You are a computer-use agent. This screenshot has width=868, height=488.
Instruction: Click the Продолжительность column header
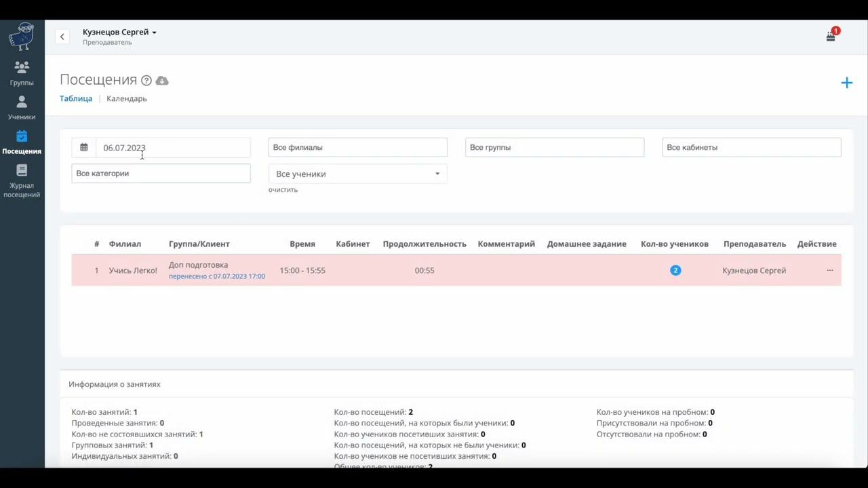(x=425, y=244)
